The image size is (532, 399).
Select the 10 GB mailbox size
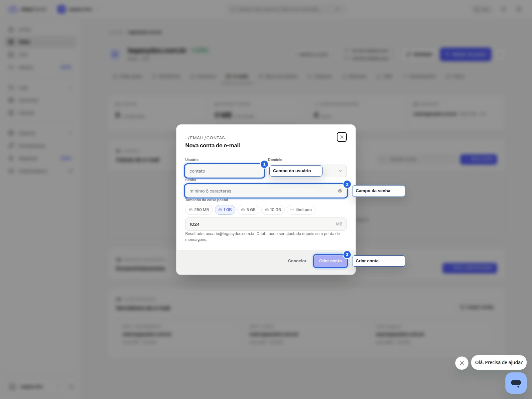pyautogui.click(x=273, y=210)
